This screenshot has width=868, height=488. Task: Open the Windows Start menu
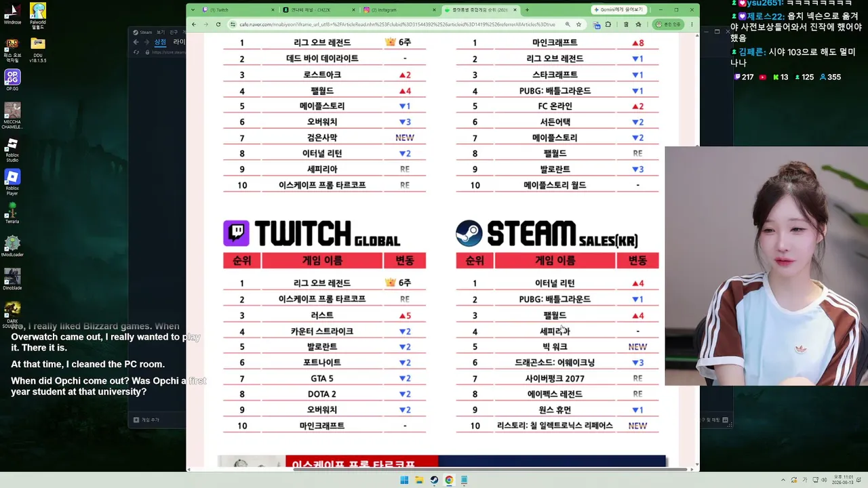click(x=404, y=480)
